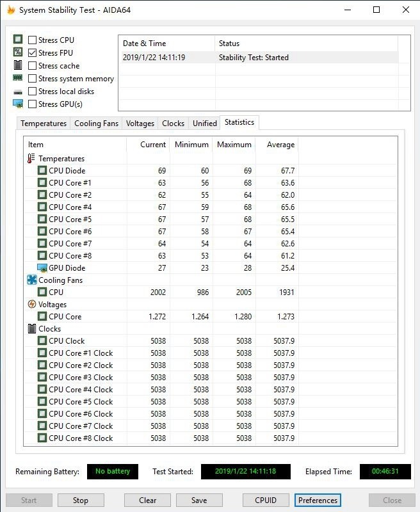
Task: Select the CPU Core #3 Clock row
Action: tap(211, 377)
